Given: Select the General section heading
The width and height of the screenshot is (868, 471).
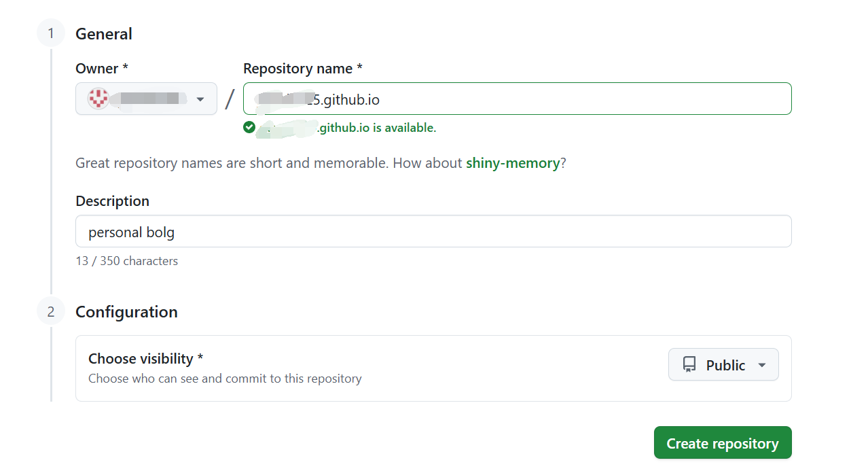Looking at the screenshot, I should 104,34.
